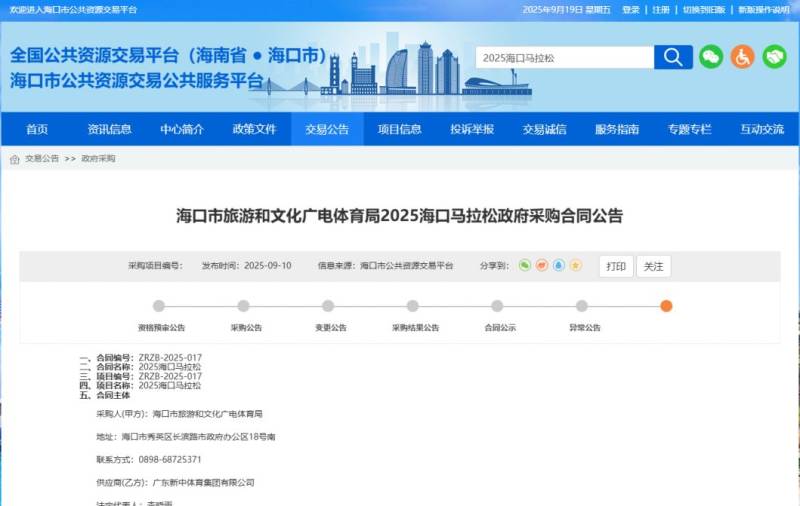Viewport: 800px width, 506px height.
Task: Click the 资格预审公告 step label
Action: point(161,327)
